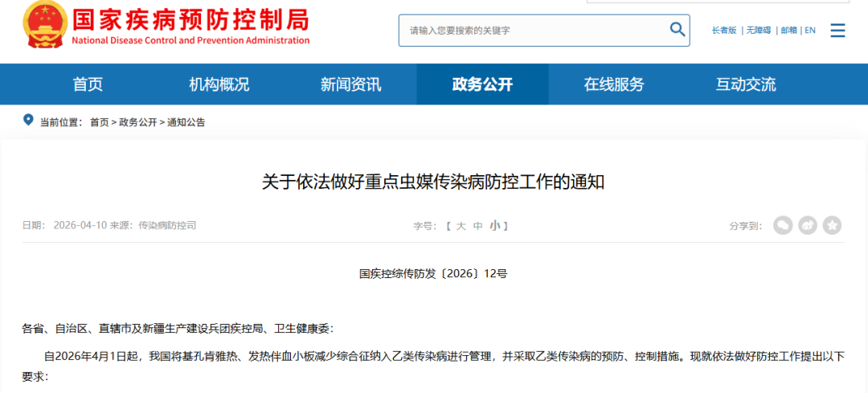Click the search magnifier icon
Viewport: 868px width, 393px height.
[677, 30]
